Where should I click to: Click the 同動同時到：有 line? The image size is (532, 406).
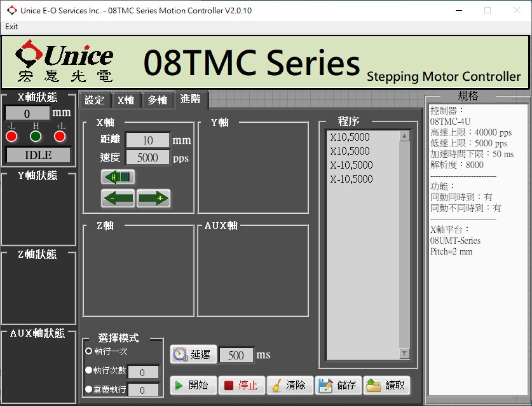461,197
